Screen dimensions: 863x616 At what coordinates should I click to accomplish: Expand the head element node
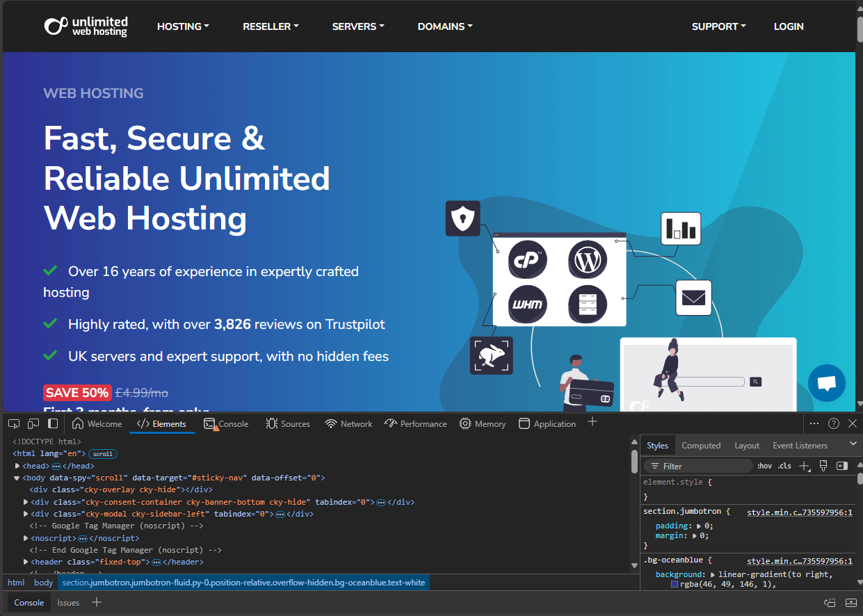coord(18,466)
